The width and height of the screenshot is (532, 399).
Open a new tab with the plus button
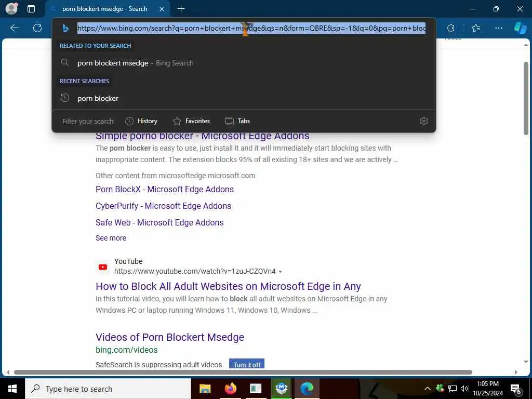click(181, 9)
